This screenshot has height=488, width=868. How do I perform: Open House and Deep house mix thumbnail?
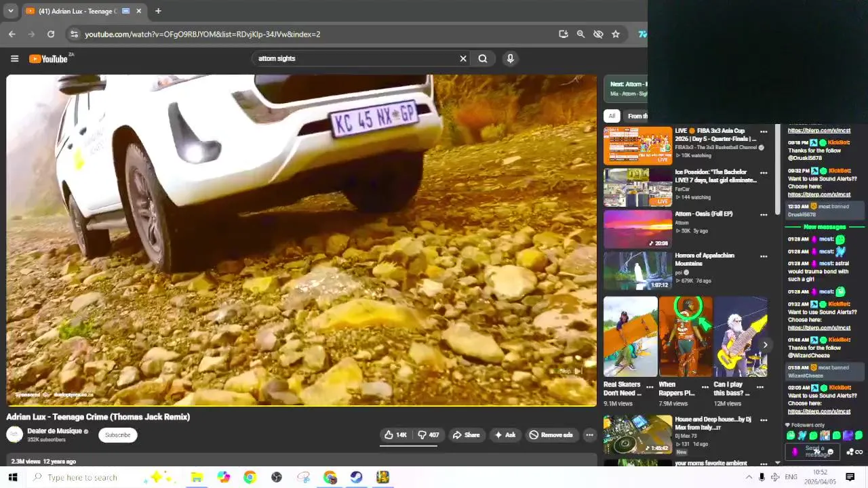(x=637, y=434)
